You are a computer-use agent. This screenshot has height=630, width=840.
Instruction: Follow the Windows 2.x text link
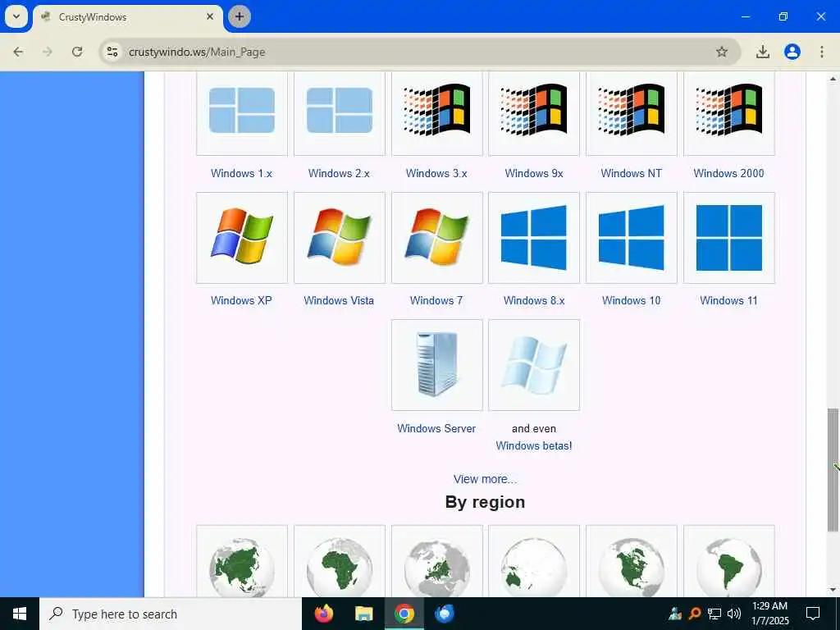click(x=339, y=174)
